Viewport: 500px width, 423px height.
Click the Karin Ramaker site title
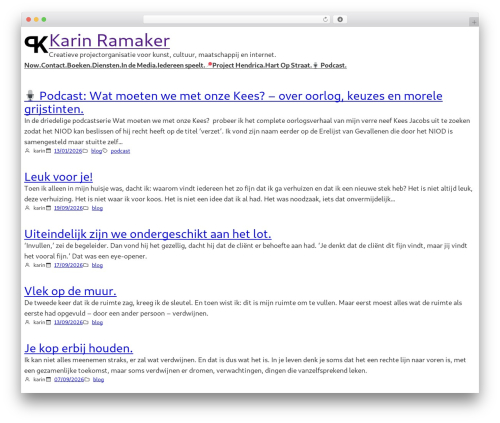click(x=109, y=41)
